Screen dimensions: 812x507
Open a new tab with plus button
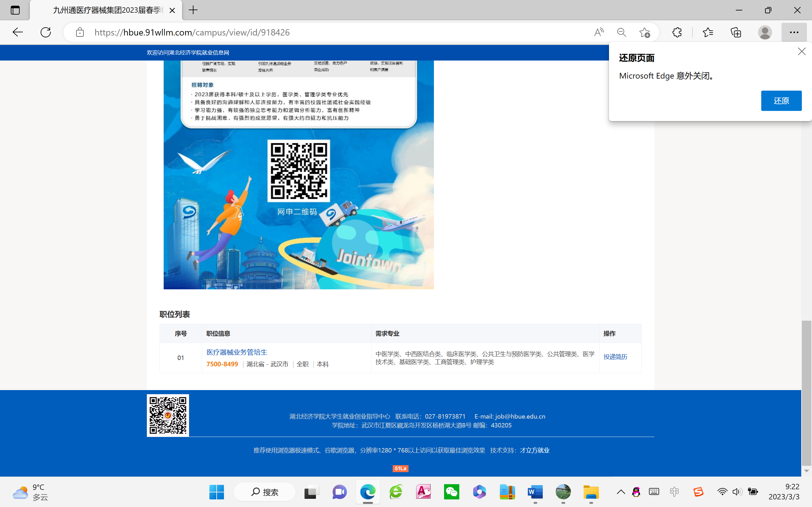[x=193, y=10]
